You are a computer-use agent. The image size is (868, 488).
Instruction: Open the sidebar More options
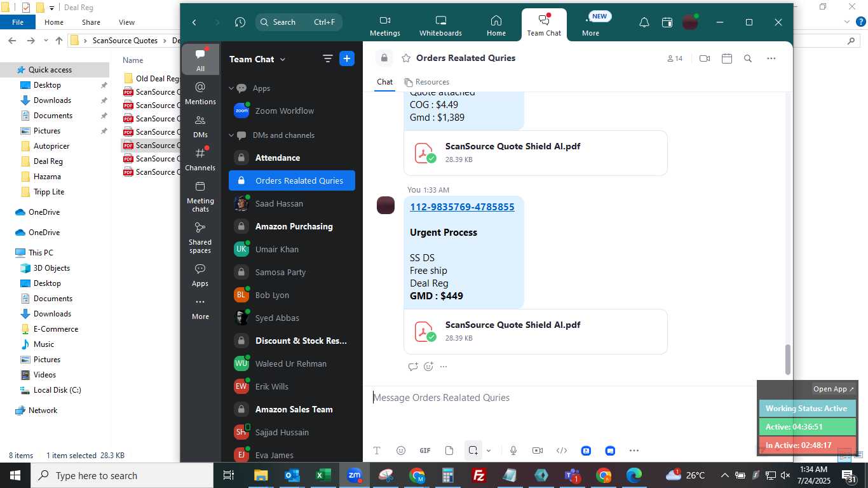(x=200, y=308)
